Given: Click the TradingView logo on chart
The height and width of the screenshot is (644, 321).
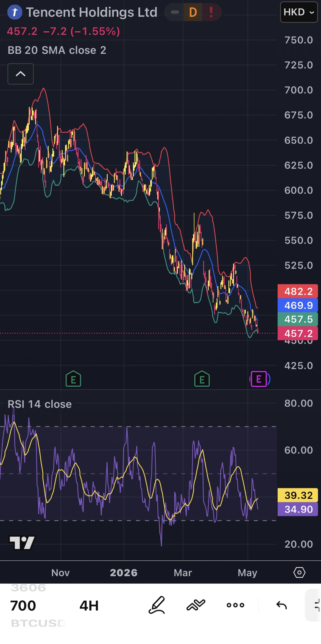Looking at the screenshot, I should point(23,543).
